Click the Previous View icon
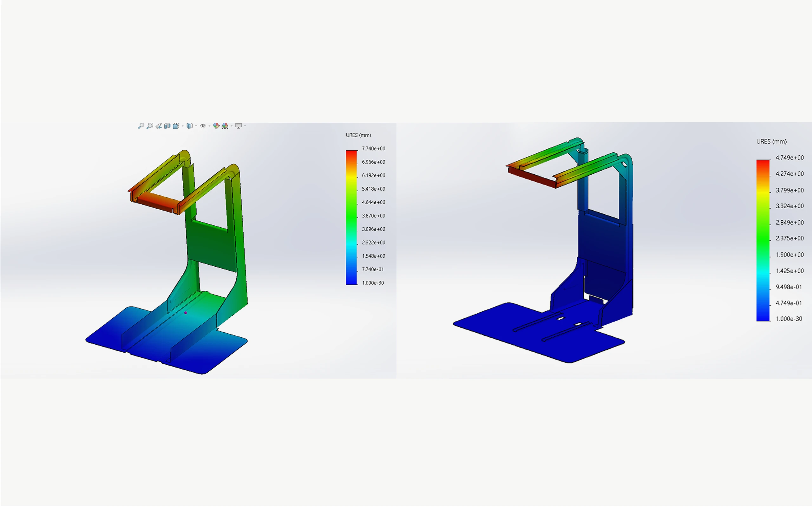This screenshot has height=507, width=812. pos(158,126)
